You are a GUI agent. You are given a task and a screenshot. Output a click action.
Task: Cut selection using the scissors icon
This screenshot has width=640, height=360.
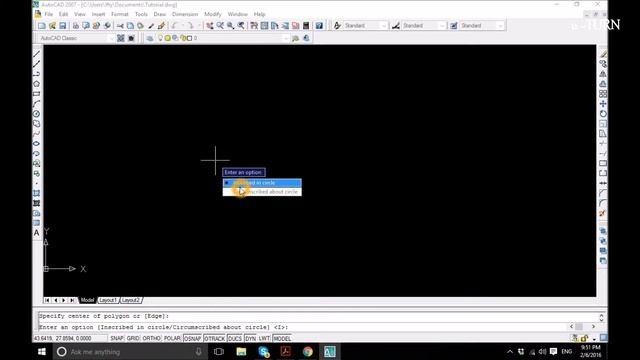click(x=120, y=26)
